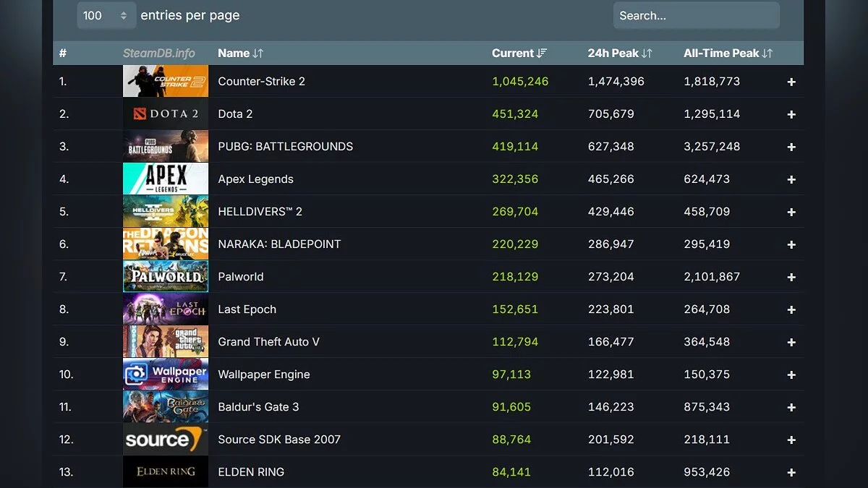Expand Dota 2 row plus icon
This screenshot has width=868, height=488.
(x=791, y=114)
